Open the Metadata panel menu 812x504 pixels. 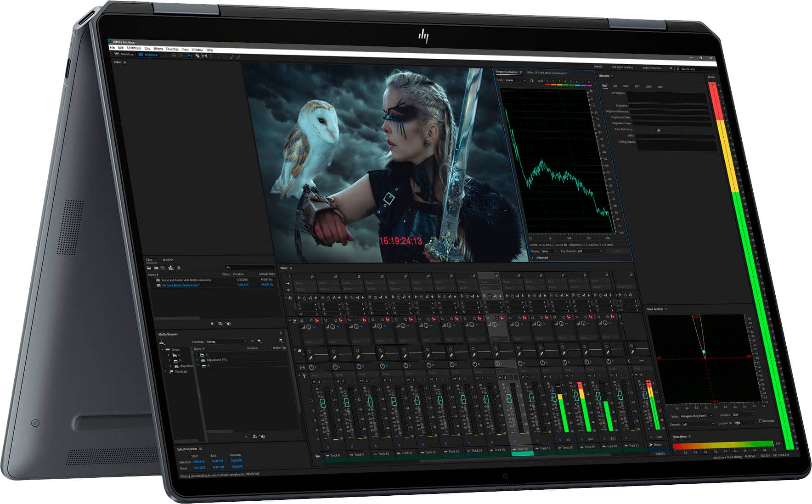(x=612, y=76)
